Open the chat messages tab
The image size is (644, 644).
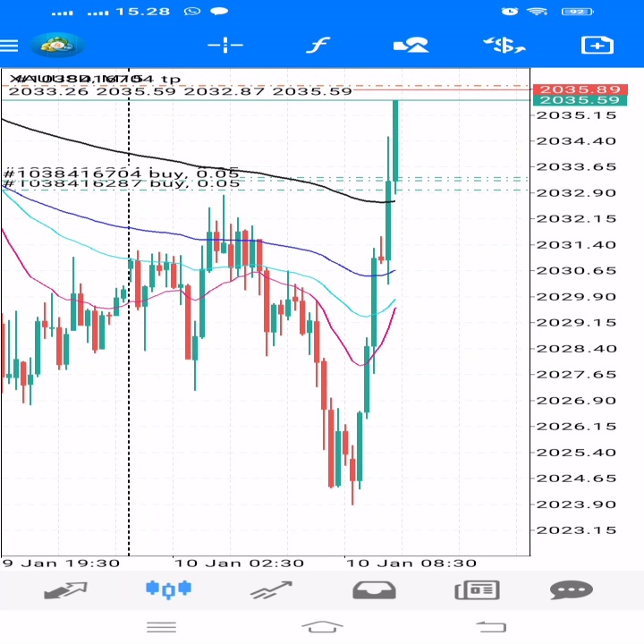[572, 590]
